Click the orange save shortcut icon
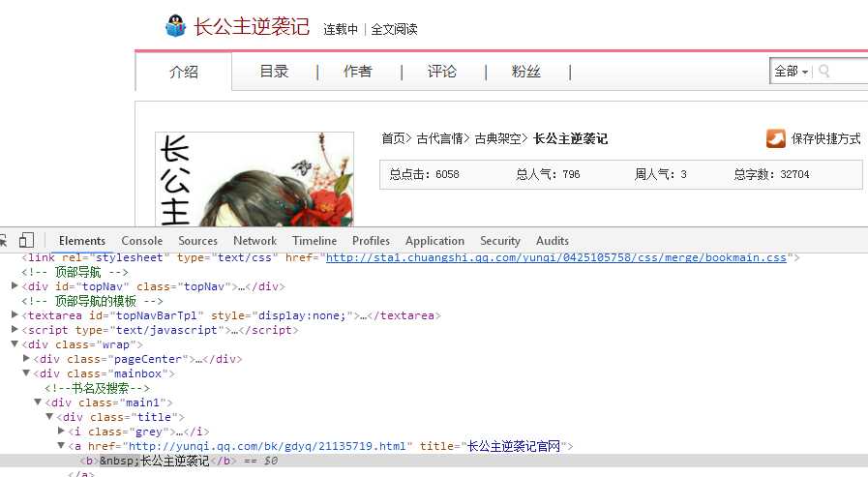 tap(775, 138)
